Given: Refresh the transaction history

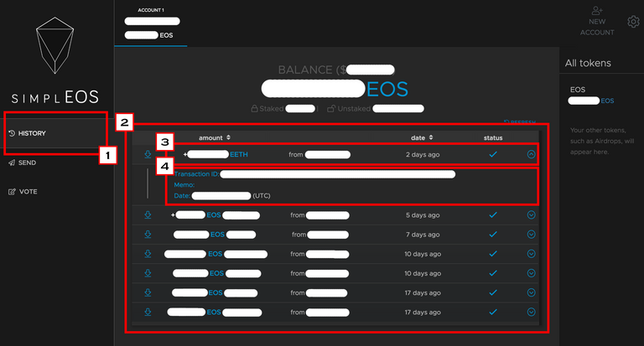Looking at the screenshot, I should tap(520, 122).
